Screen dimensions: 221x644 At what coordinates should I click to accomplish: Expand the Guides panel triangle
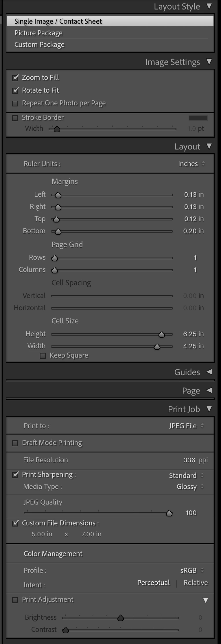pyautogui.click(x=209, y=372)
